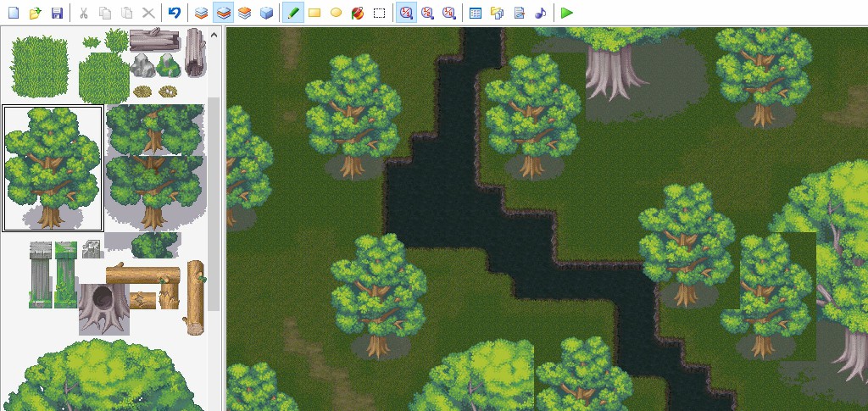Paste from clipboard
868x411 pixels.
(x=127, y=13)
